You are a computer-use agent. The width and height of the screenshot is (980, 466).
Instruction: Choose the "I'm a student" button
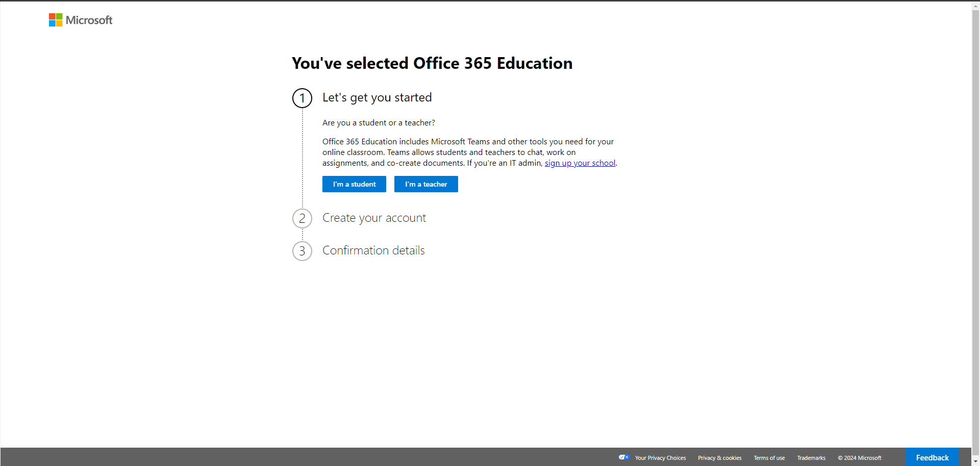[354, 184]
